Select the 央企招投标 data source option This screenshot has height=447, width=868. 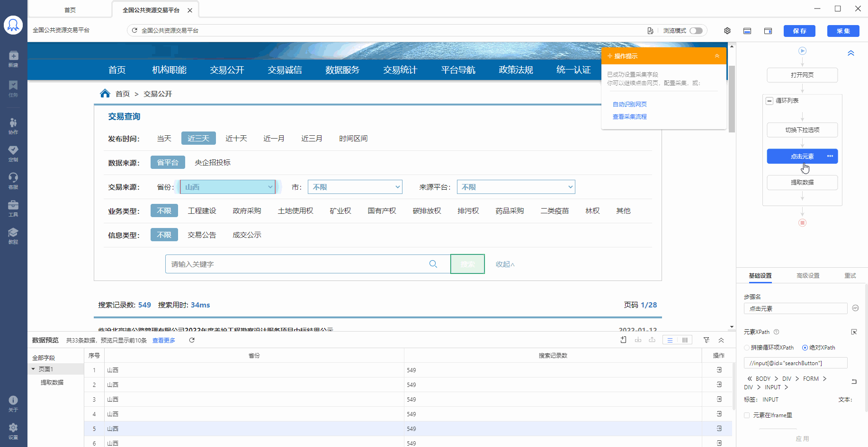pos(213,162)
